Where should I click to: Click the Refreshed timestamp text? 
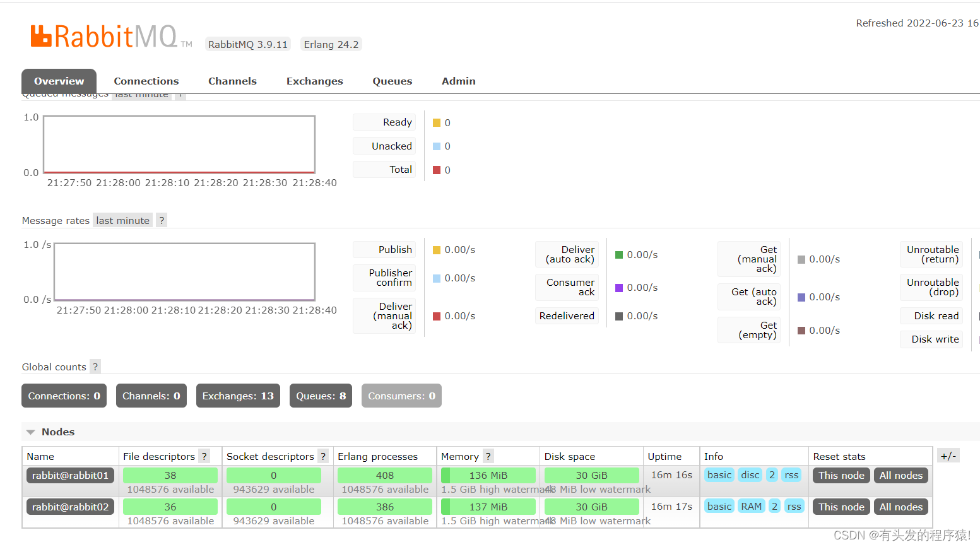pyautogui.click(x=918, y=23)
